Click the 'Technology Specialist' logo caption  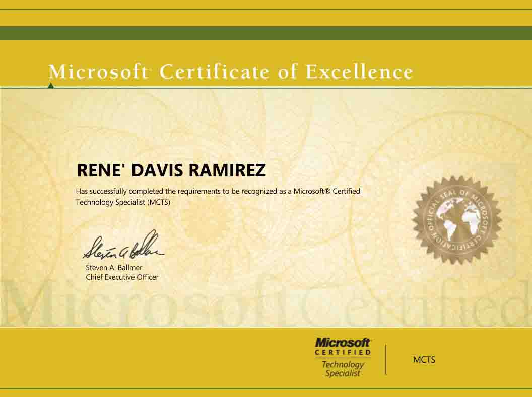(343, 369)
